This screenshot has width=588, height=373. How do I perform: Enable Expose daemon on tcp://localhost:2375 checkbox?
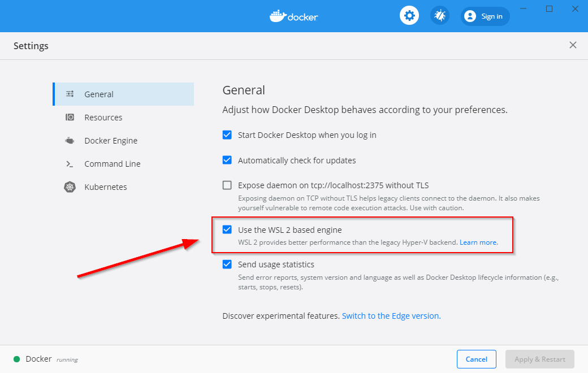[227, 185]
